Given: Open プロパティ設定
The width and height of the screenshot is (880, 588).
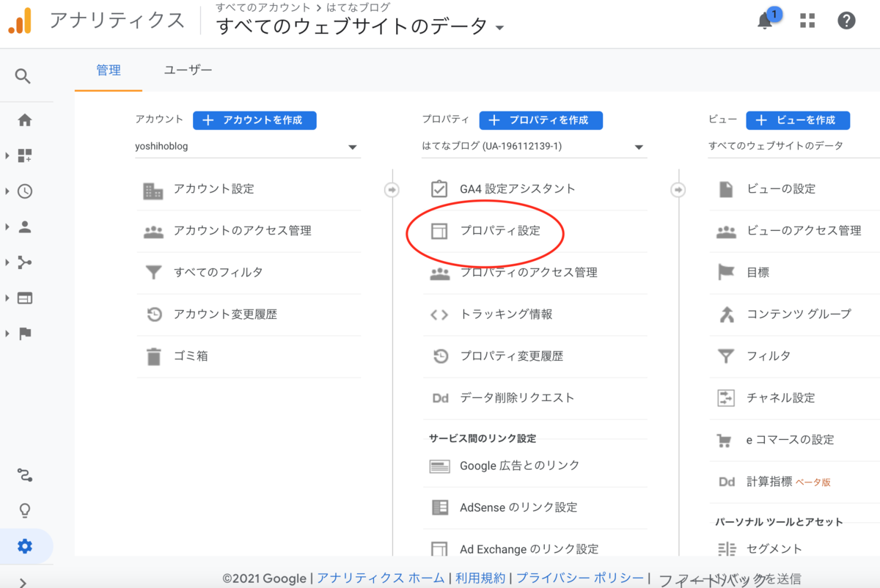Looking at the screenshot, I should point(500,231).
